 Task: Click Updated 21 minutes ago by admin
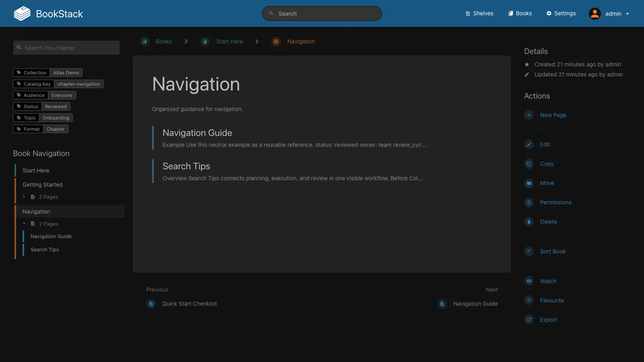(578, 74)
